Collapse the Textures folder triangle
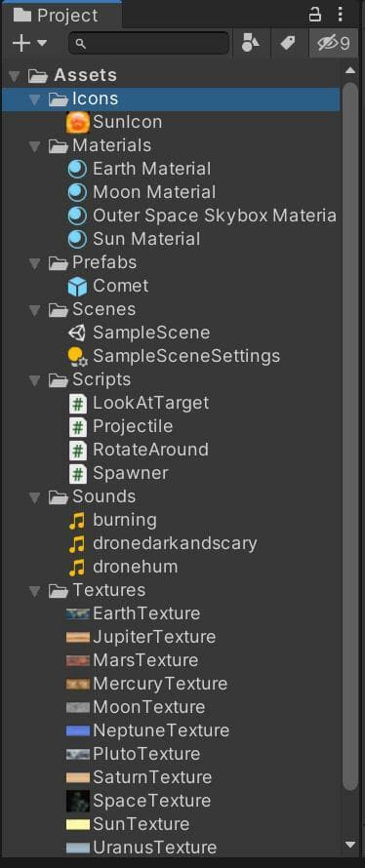The width and height of the screenshot is (365, 868). tap(35, 591)
